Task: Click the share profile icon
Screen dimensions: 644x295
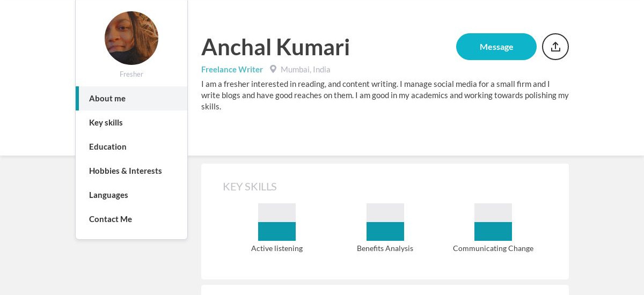Action: [x=555, y=47]
